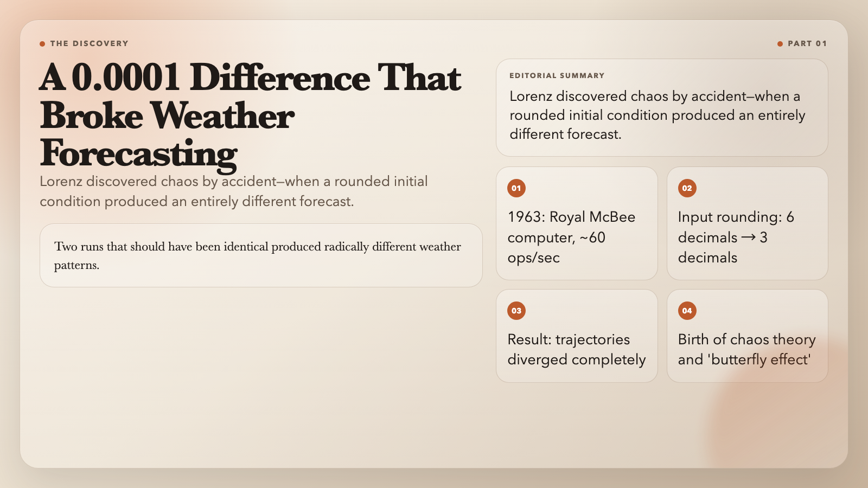Click the quote box 'Two runs that should have been identical'
The image size is (868, 488).
(261, 255)
